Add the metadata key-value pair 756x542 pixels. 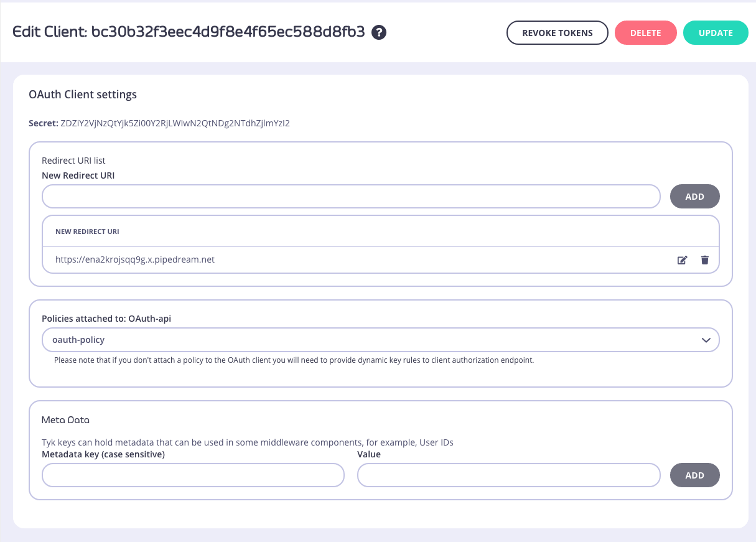[x=694, y=475]
